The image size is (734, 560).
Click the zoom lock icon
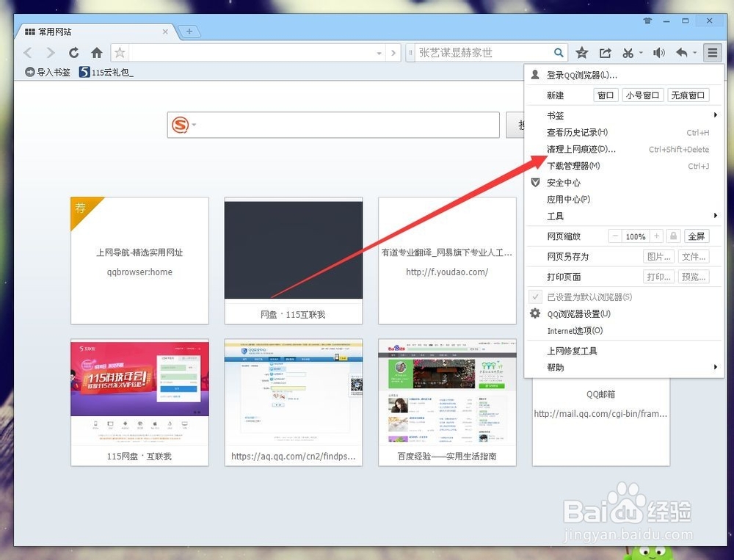tap(673, 236)
